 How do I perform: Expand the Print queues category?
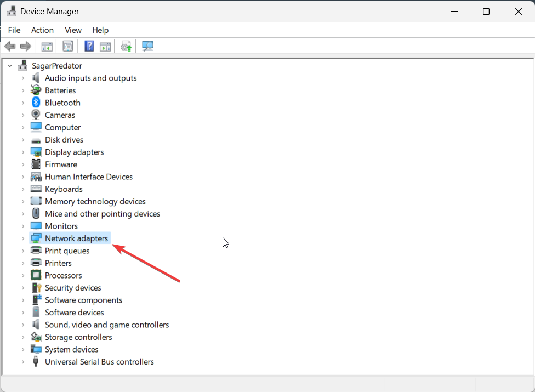23,251
